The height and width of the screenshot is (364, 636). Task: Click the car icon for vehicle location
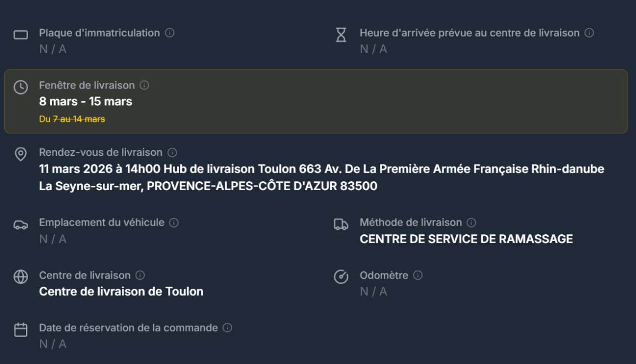pyautogui.click(x=21, y=225)
